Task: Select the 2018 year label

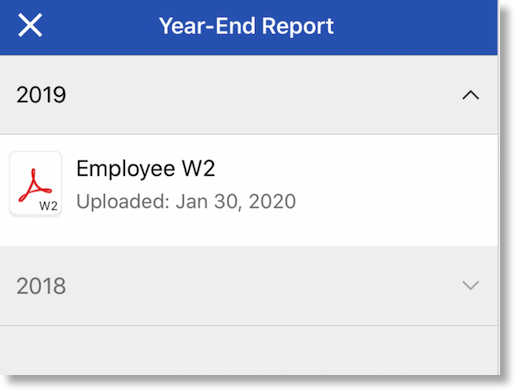Action: pos(41,286)
